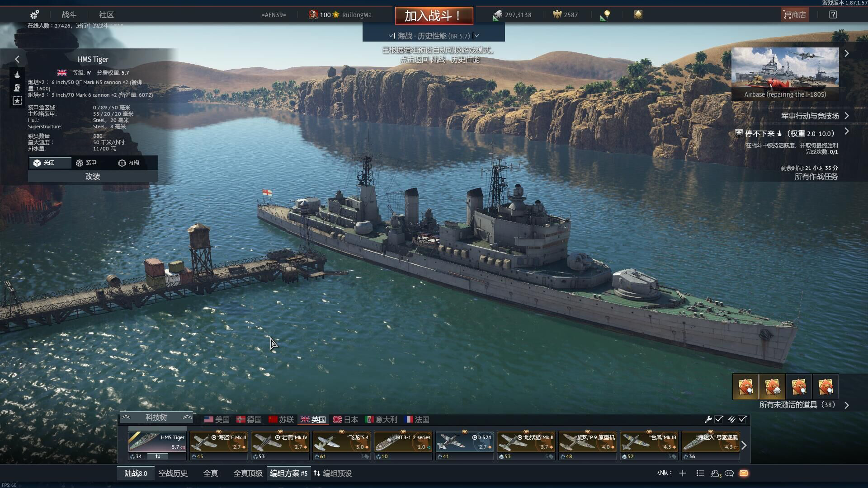
Task: Expand all inactive items list arrow
Action: pyautogui.click(x=847, y=405)
